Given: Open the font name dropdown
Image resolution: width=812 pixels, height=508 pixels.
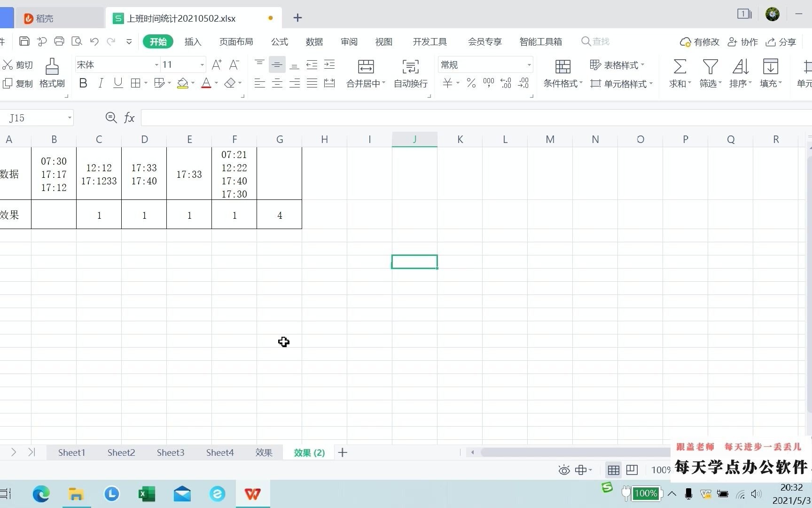Looking at the screenshot, I should click(156, 64).
